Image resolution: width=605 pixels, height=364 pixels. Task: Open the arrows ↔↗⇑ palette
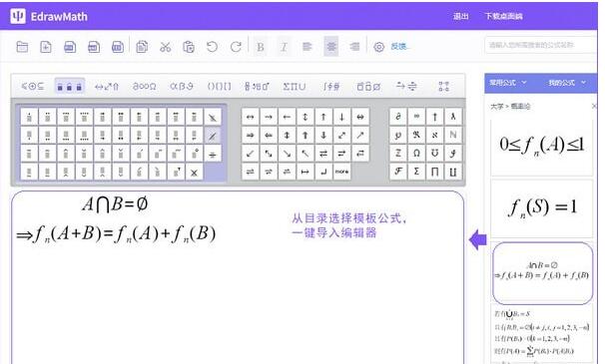tap(107, 87)
